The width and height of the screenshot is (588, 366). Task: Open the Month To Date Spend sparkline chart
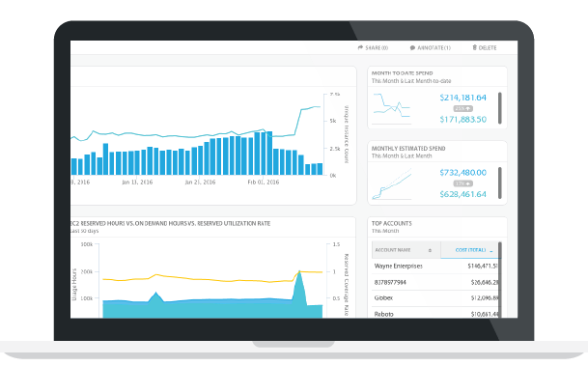point(391,109)
